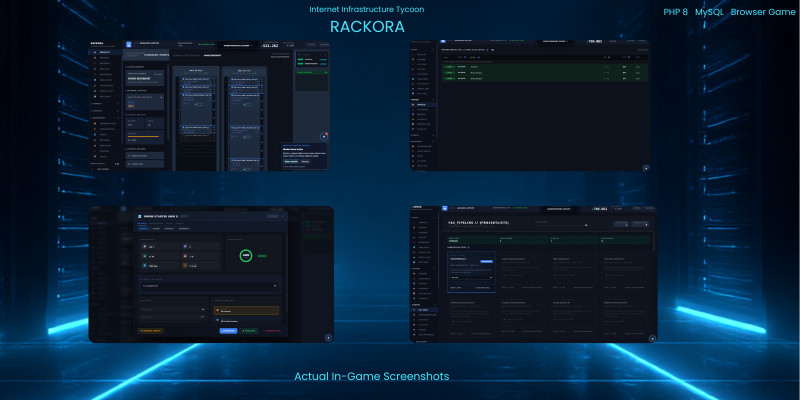Toggle green switch in the right rack column

point(244,104)
